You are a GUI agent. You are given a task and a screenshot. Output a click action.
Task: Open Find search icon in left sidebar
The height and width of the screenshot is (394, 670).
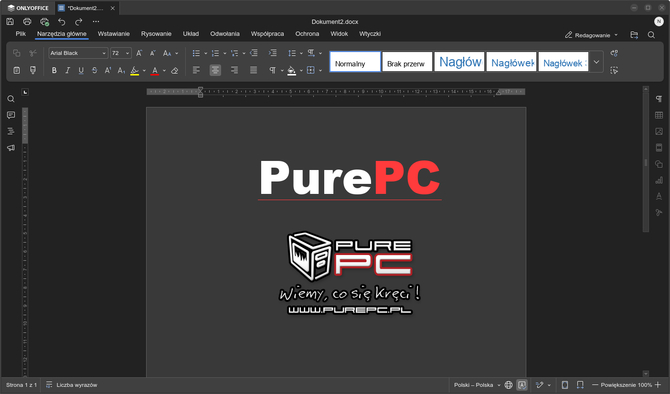coord(11,99)
